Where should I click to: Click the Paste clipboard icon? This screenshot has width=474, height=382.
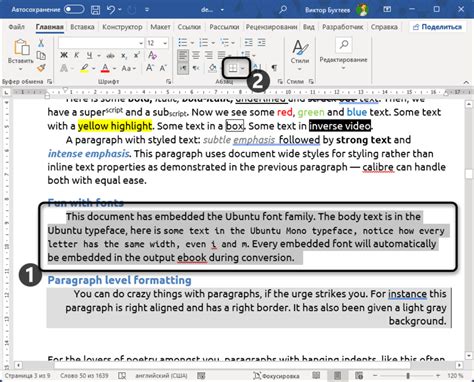21,47
